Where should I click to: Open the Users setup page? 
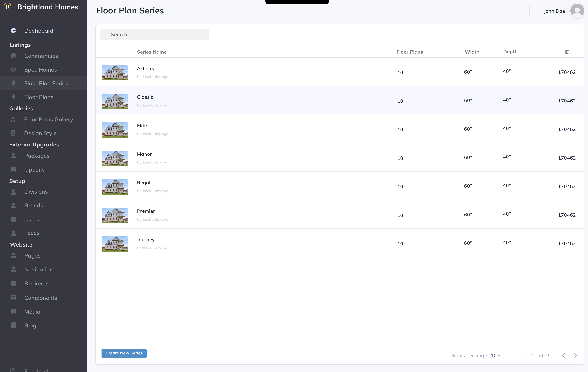(32, 220)
